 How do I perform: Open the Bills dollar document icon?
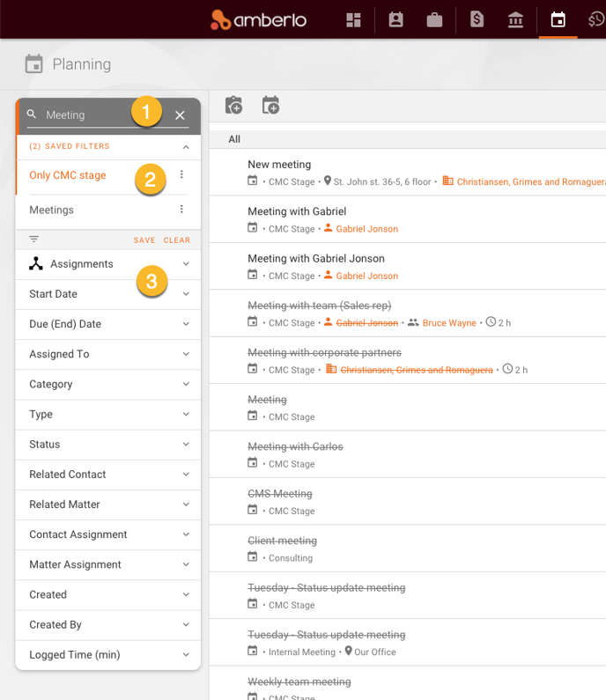(x=477, y=19)
